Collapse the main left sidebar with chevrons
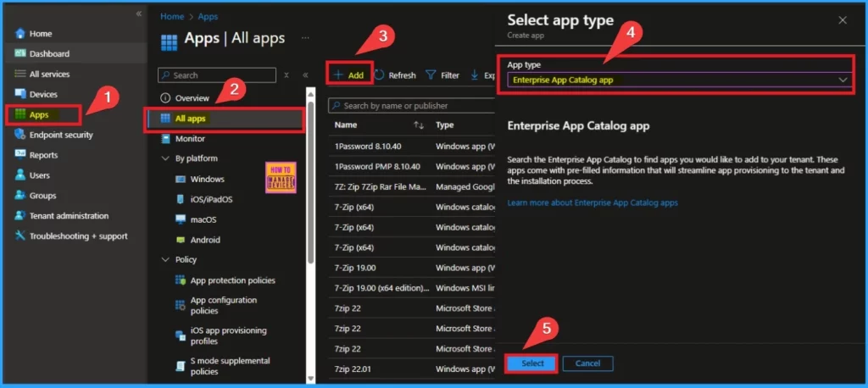 tap(138, 14)
